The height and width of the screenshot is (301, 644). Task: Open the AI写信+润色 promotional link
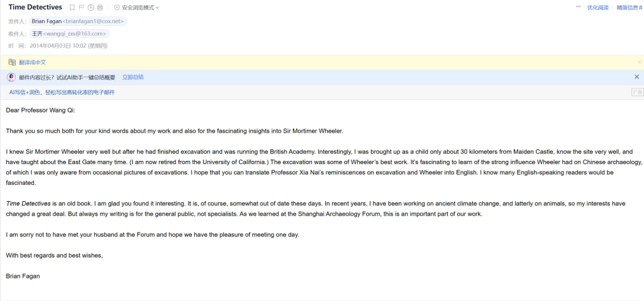click(62, 92)
